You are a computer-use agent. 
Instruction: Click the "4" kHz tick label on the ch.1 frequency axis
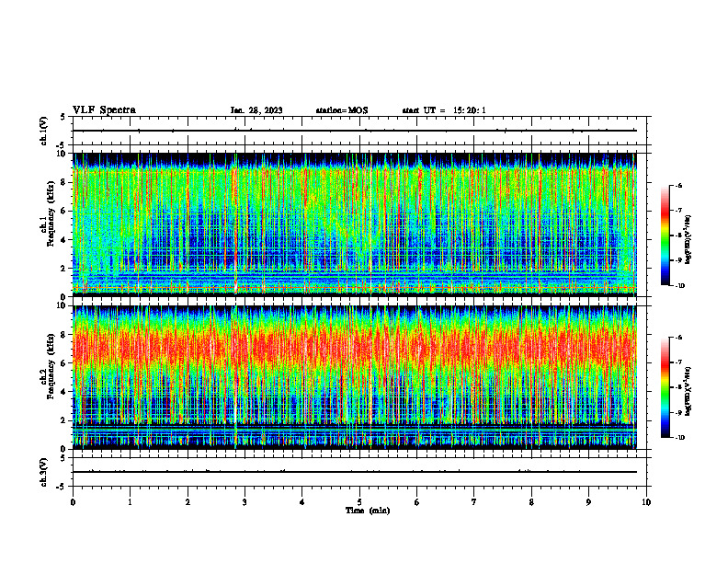point(64,240)
